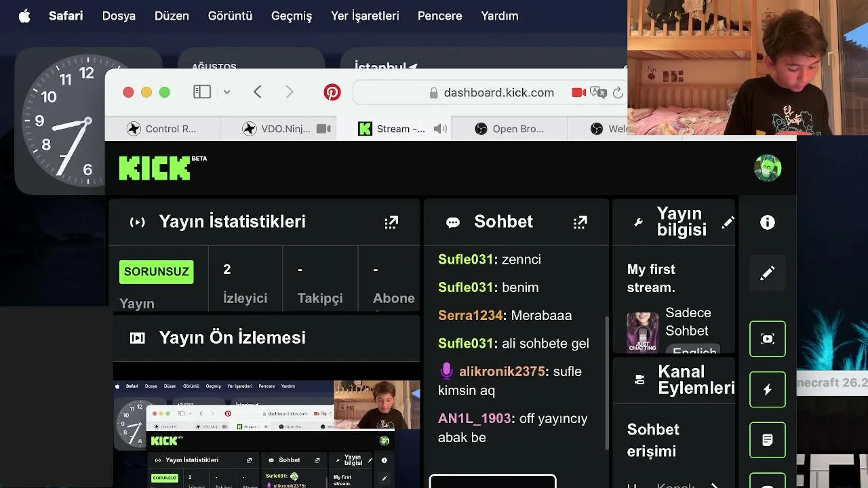Click the translate page icon
868x488 pixels.
pos(598,93)
